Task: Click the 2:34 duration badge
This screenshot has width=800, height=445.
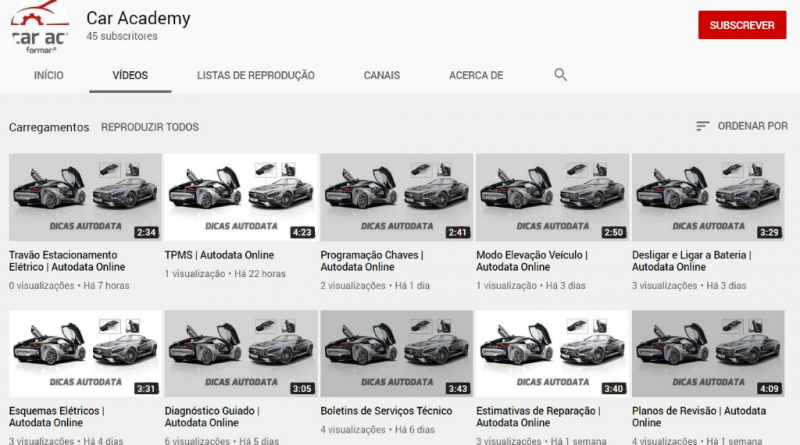Action: [146, 232]
